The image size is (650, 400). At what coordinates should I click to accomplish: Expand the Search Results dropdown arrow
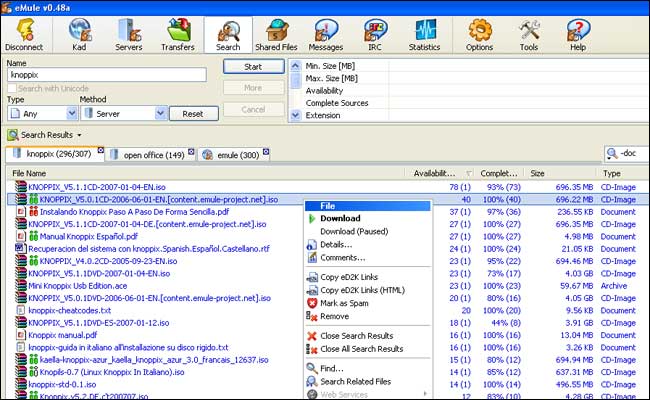(79, 134)
